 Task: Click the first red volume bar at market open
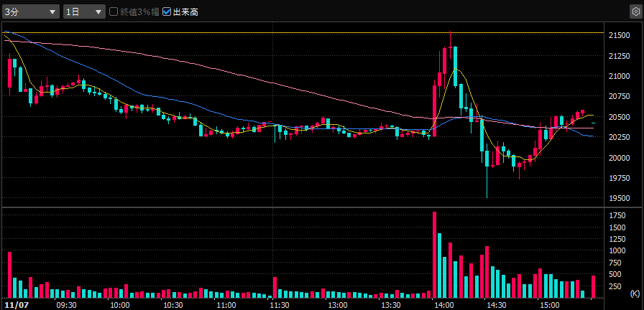[x=9, y=275]
